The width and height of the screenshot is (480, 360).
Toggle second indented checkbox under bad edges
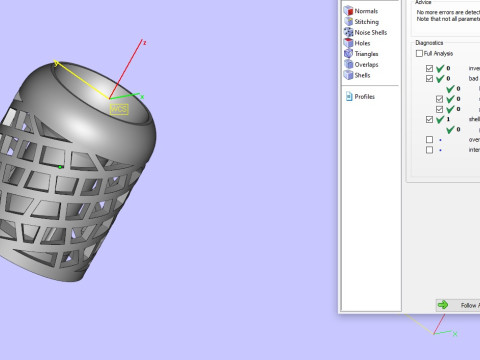[439, 109]
